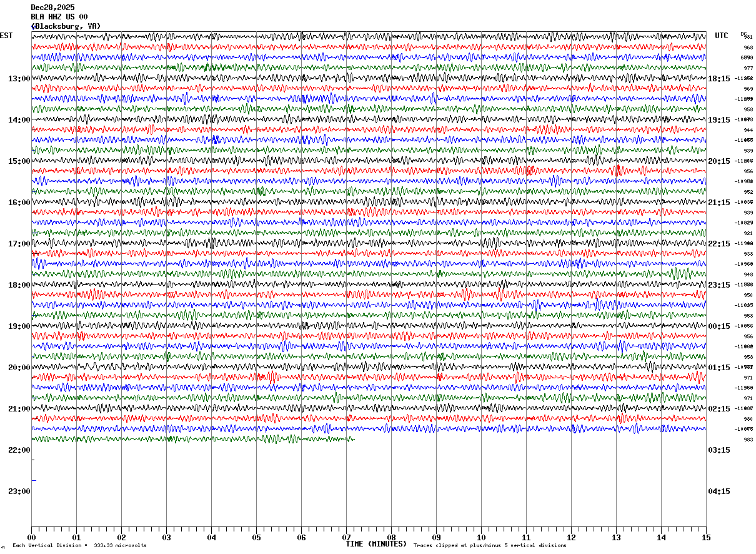
Task: Select the 22:00 EST hour label
Action: [x=19, y=450]
